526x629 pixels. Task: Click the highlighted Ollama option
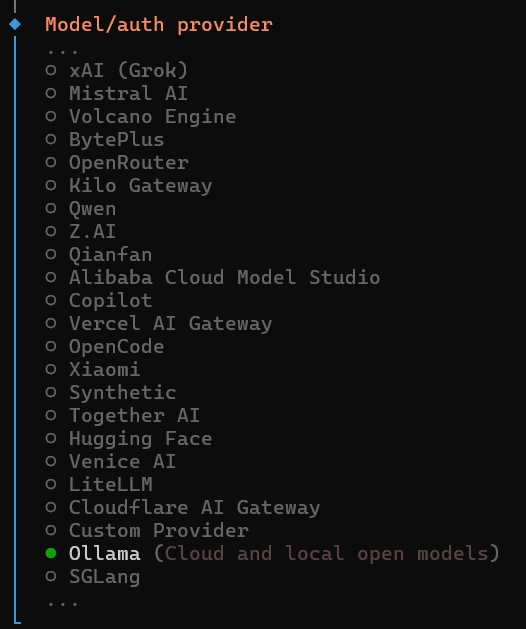[x=272, y=554]
